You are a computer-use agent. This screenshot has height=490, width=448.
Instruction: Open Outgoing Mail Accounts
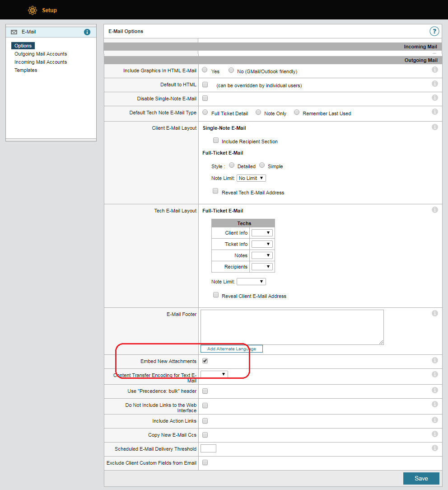[41, 54]
